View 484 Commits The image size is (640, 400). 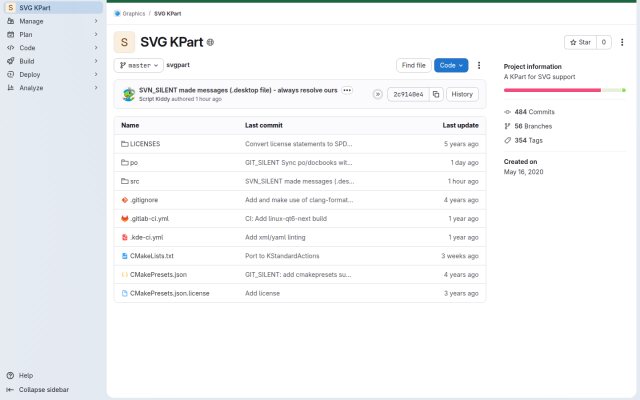point(534,112)
